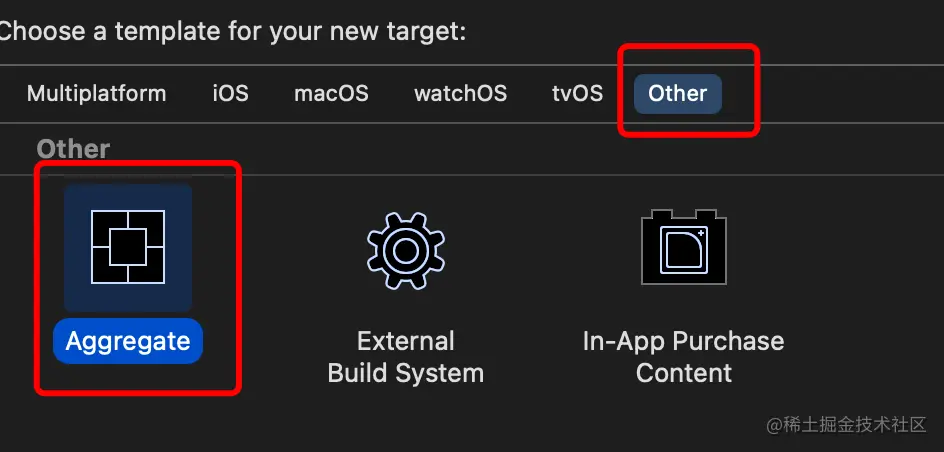944x452 pixels.
Task: Click the center hub of gear icon
Action: coord(406,250)
